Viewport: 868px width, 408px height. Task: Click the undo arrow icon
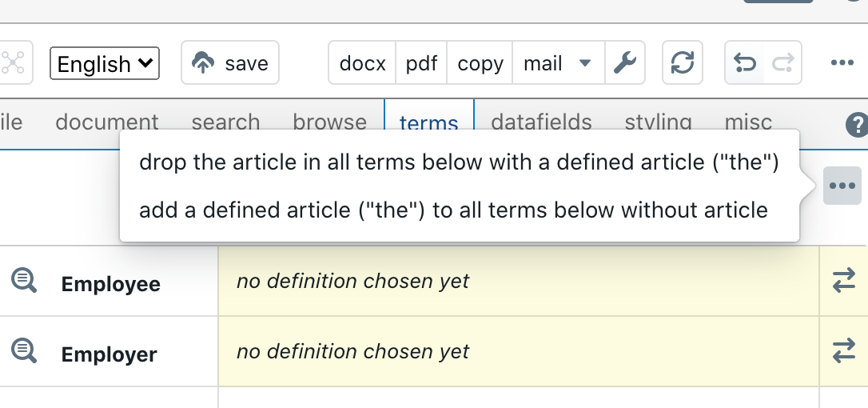click(x=745, y=62)
